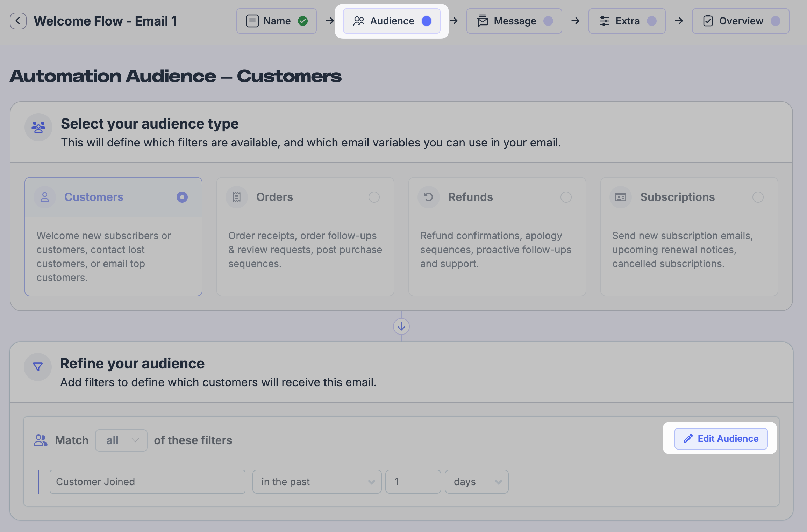Screen dimensions: 807x532
Task: Click the Refunds card description text
Action: pos(496,250)
